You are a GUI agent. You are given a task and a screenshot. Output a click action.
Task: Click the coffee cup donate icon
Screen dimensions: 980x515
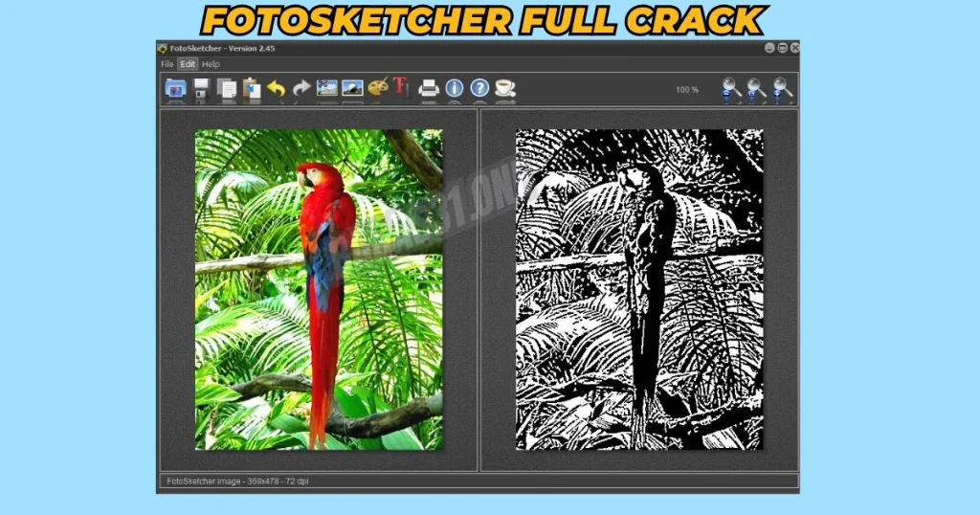(505, 88)
